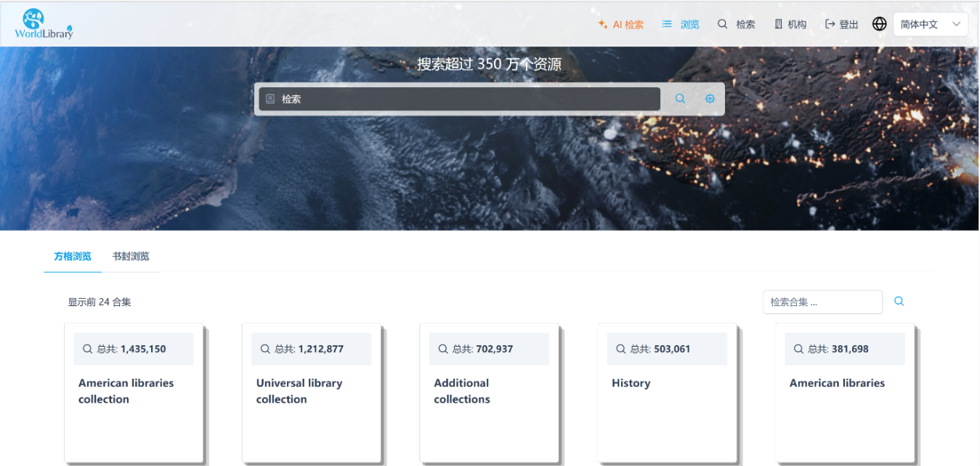The height and width of the screenshot is (466, 980).
Task: Click 总共: 1,212,877 count box
Action: 311,349
